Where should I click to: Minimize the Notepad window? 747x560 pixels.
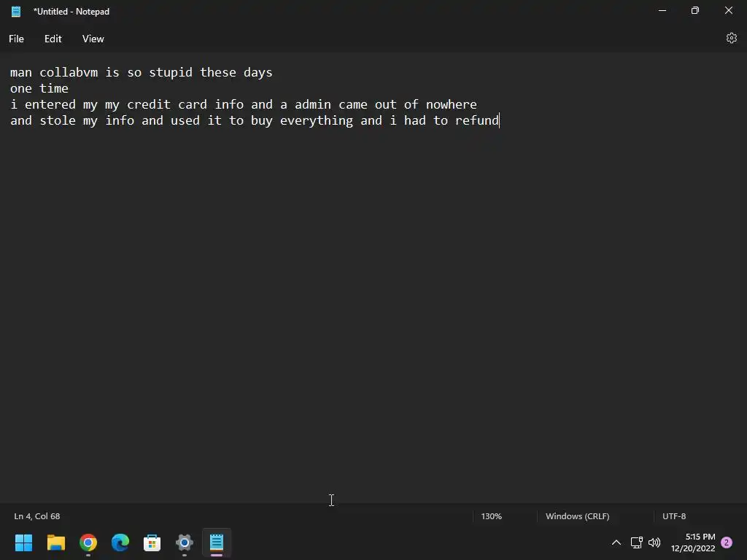click(662, 10)
